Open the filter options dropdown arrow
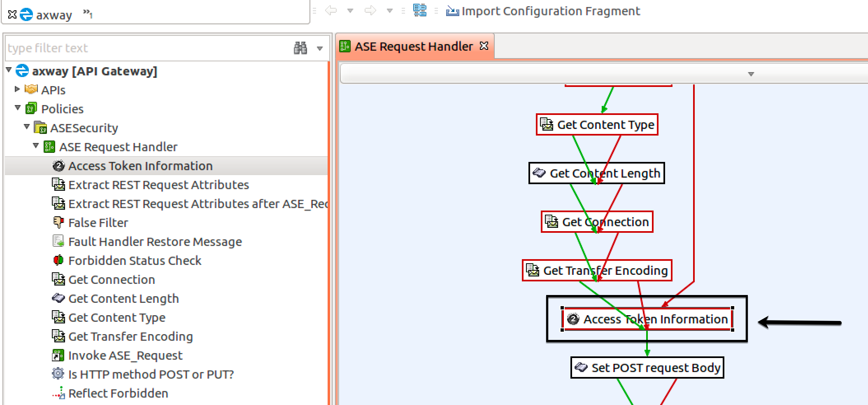This screenshot has height=405, width=868. (320, 49)
